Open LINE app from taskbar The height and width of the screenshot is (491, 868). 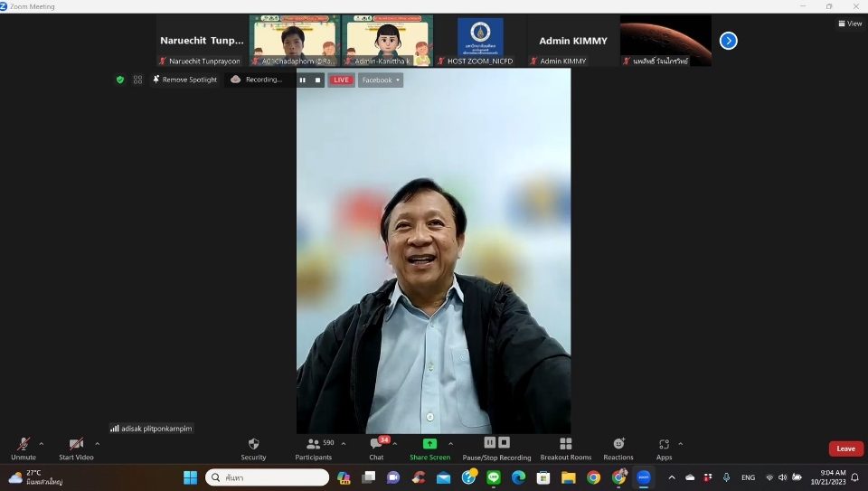point(494,477)
